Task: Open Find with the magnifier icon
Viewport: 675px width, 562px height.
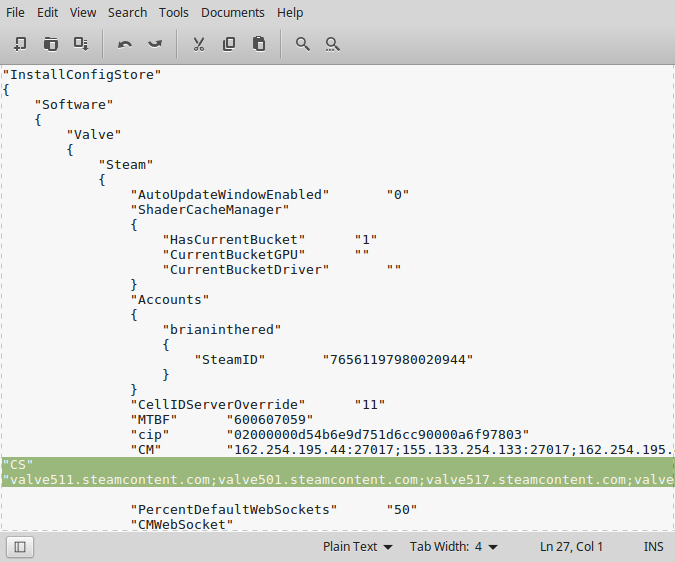Action: (302, 44)
